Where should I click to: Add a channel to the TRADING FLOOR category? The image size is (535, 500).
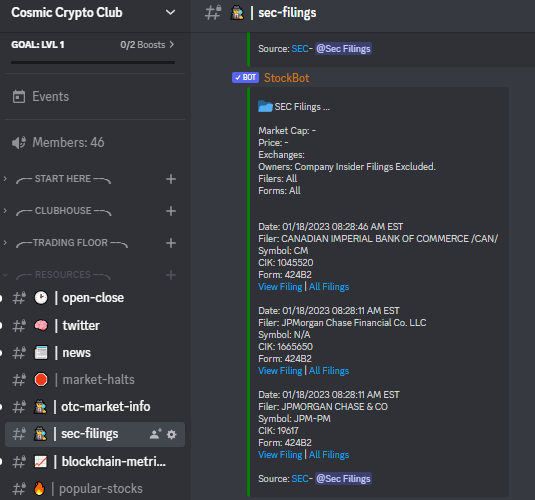(171, 243)
